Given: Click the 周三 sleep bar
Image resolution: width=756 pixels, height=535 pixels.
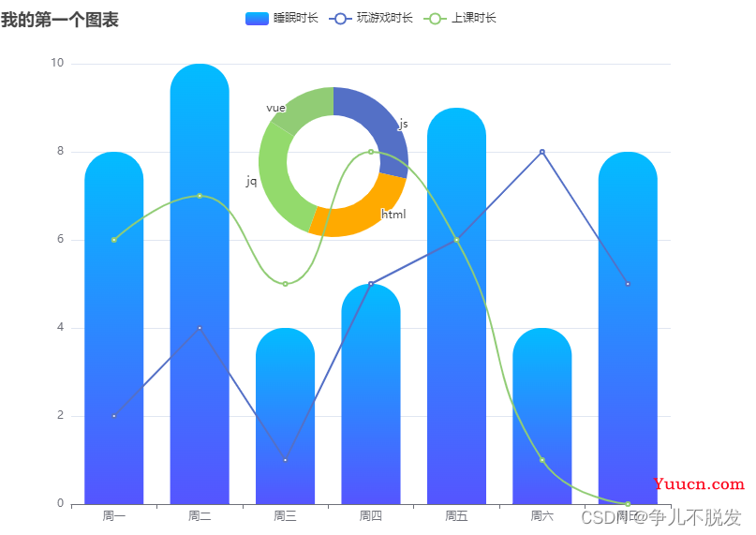Looking at the screenshot, I should click(286, 416).
